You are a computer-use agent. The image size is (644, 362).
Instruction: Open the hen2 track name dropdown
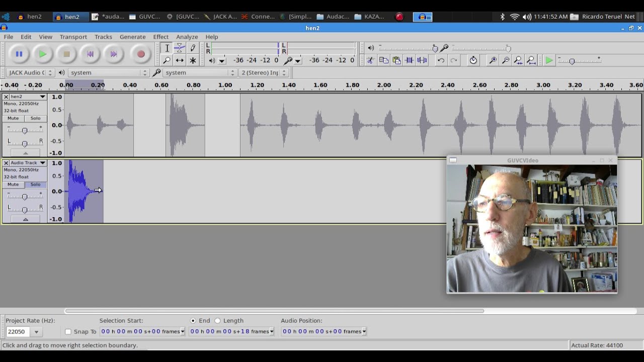click(x=28, y=97)
